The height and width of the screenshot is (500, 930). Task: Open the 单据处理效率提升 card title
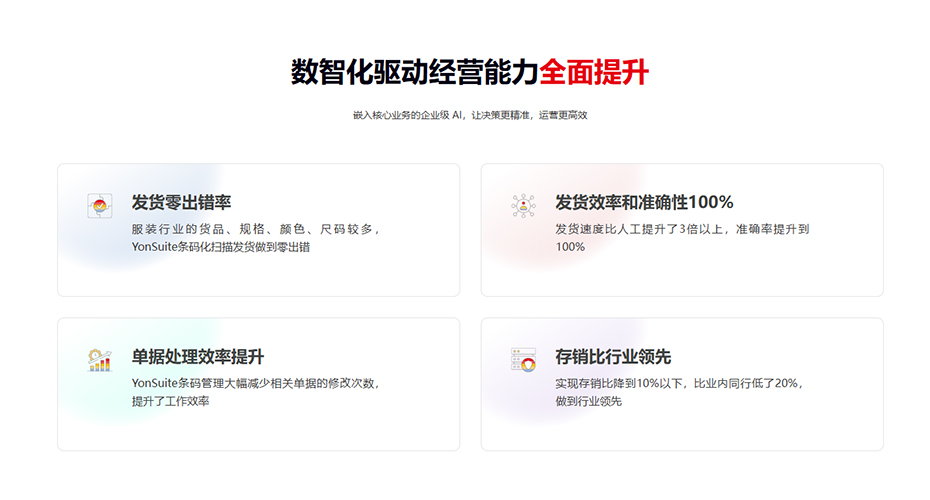pos(197,357)
